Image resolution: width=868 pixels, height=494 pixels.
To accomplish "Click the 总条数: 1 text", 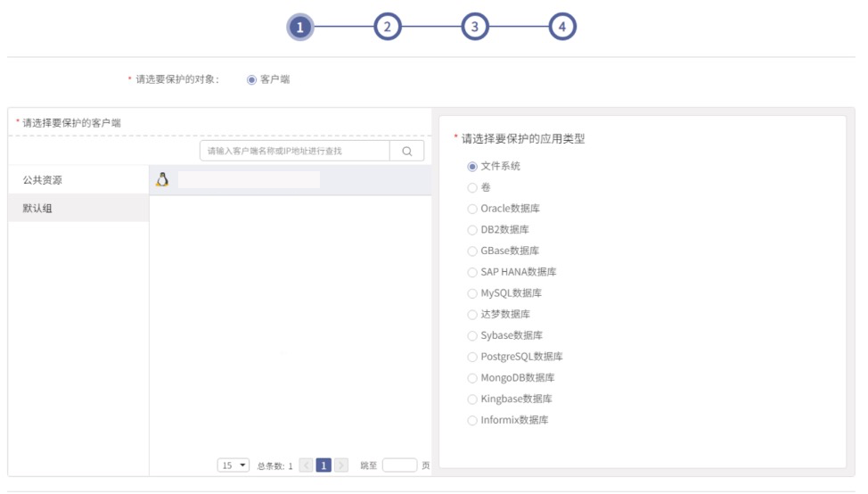I will (274, 466).
